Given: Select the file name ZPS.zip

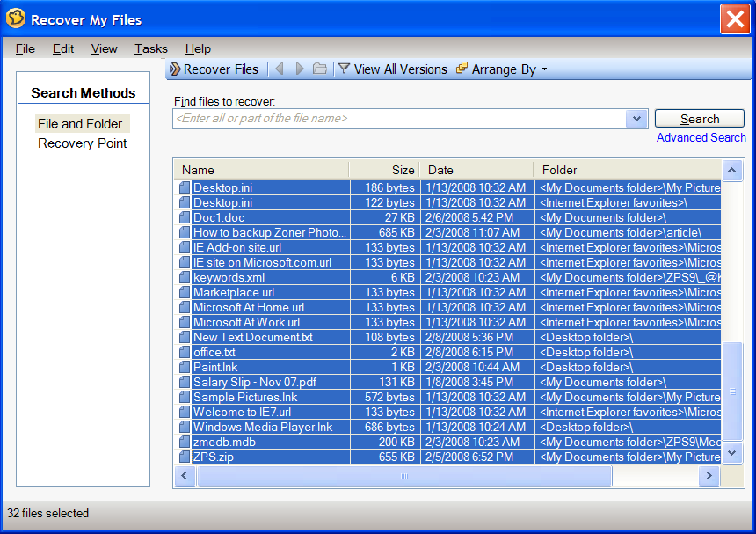Looking at the screenshot, I should [x=213, y=457].
